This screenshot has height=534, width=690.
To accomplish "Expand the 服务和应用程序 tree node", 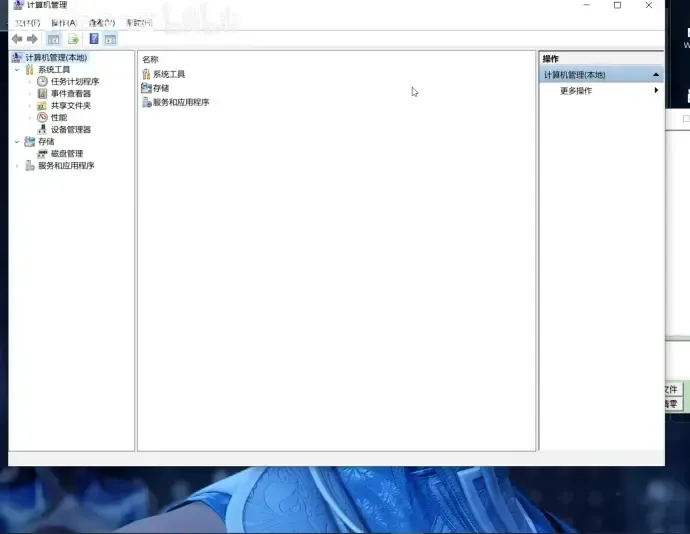I will pos(17,166).
